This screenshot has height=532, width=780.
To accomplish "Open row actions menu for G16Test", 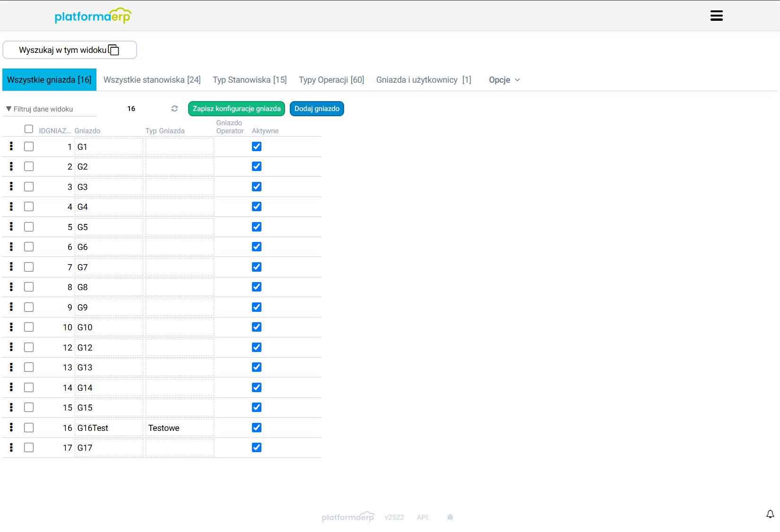I will (x=11, y=428).
